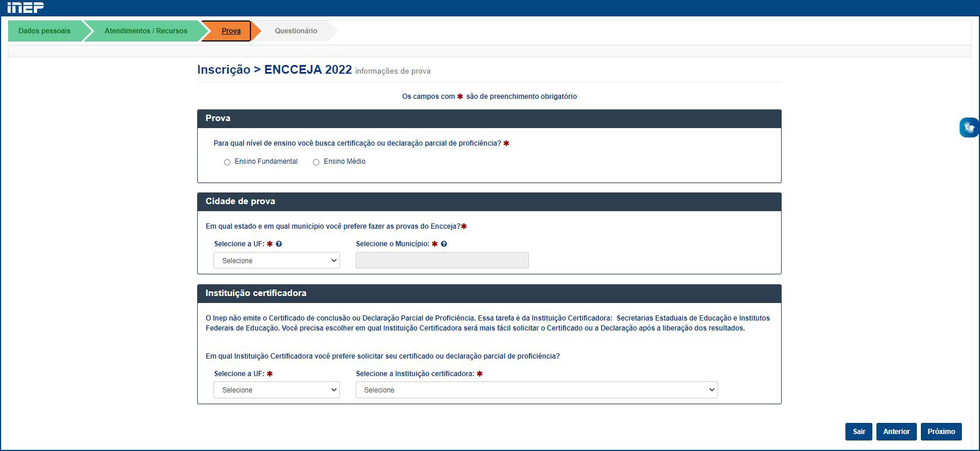Click 'Selecione a Instituição certificadora:' label
980x451 pixels.
pos(415,374)
